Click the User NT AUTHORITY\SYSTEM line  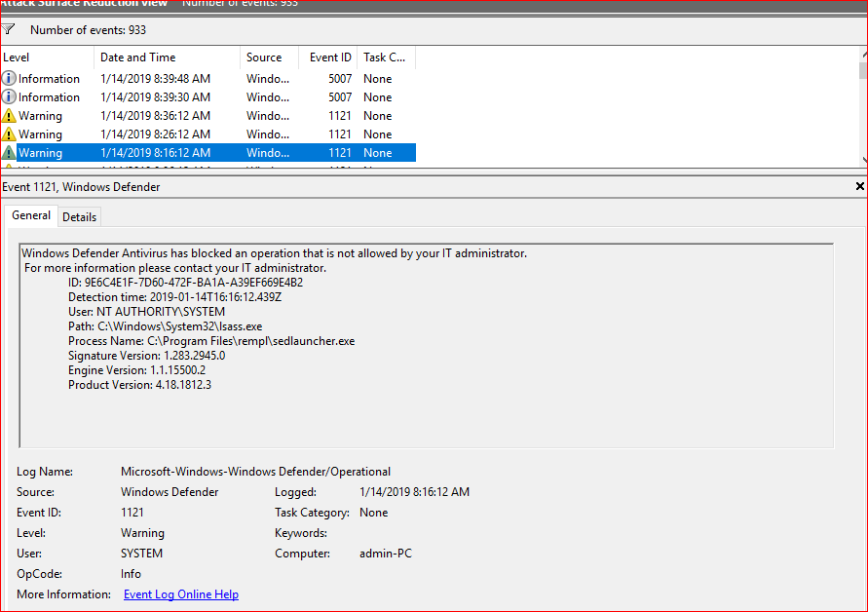click(147, 312)
